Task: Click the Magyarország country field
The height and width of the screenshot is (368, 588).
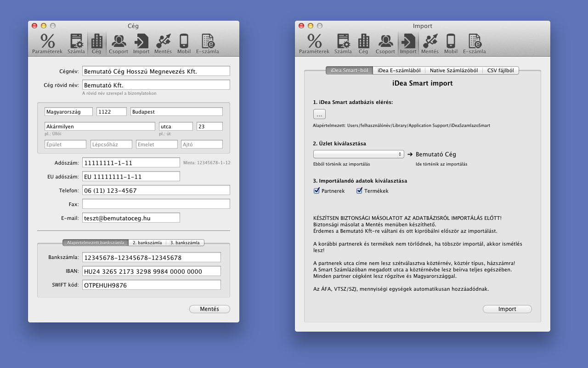Action: (68, 112)
